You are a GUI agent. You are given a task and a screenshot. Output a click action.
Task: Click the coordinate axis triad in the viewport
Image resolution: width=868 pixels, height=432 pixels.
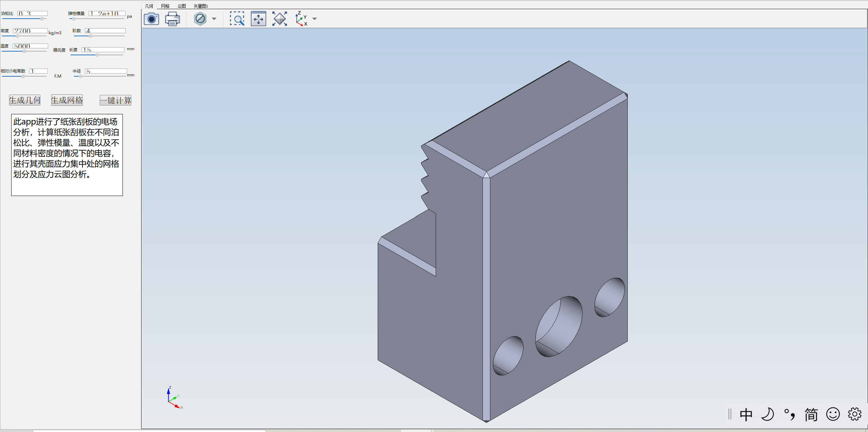175,397
